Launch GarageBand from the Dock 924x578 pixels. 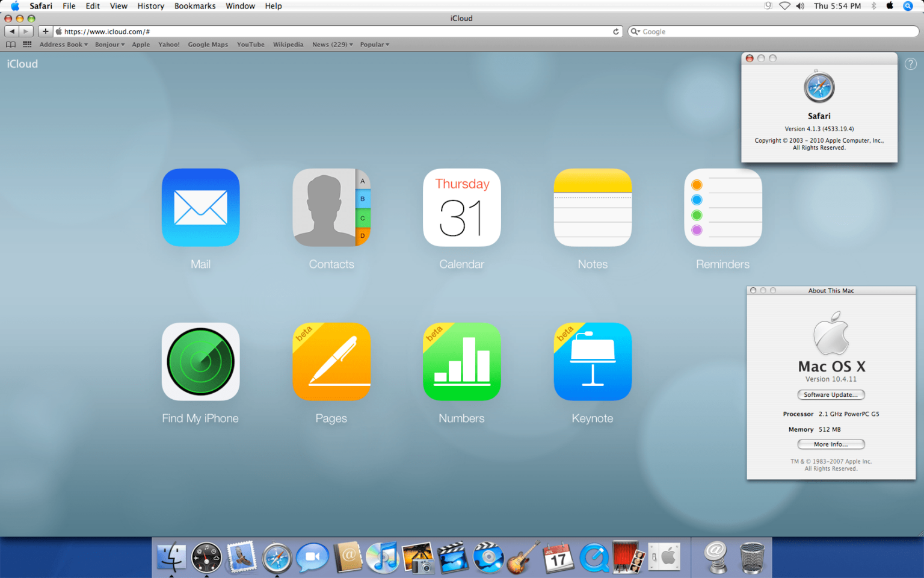523,557
